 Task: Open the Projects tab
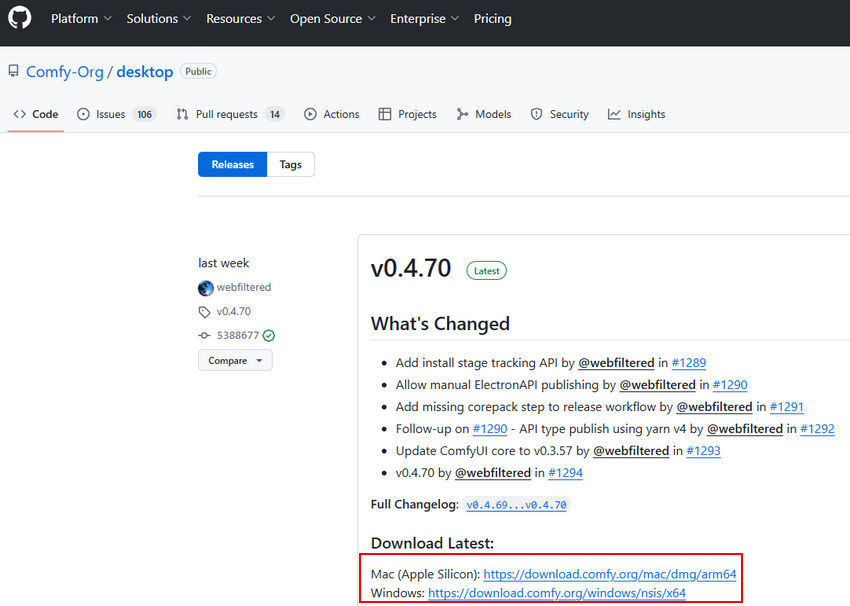(408, 114)
